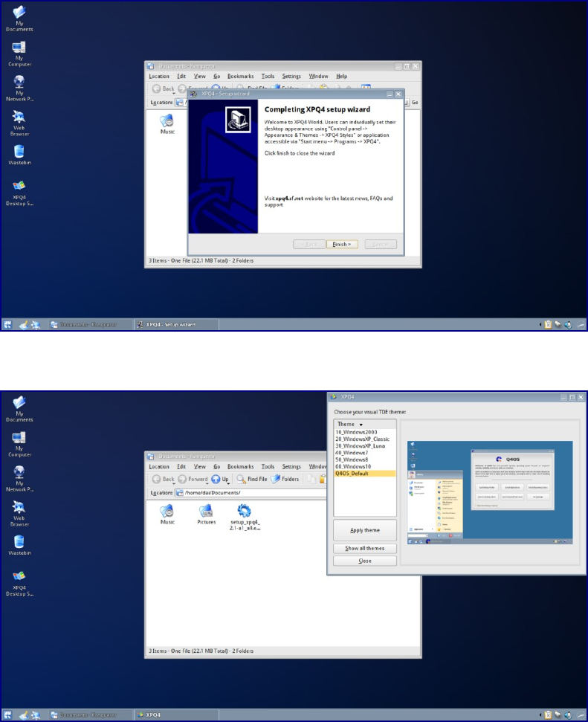Screen dimensions: 588x722
Task: Click Up arrow icon in Konqueror beside theme window
Action: (216, 479)
